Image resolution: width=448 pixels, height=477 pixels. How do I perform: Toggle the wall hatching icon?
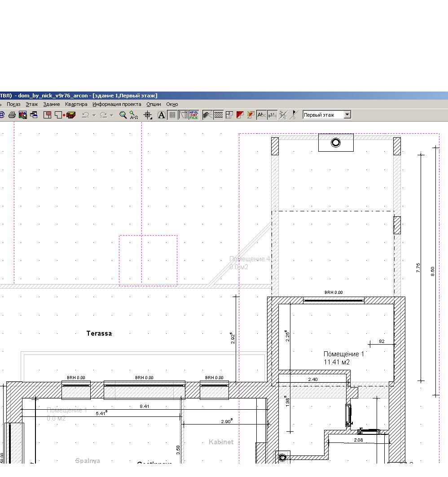(x=219, y=115)
